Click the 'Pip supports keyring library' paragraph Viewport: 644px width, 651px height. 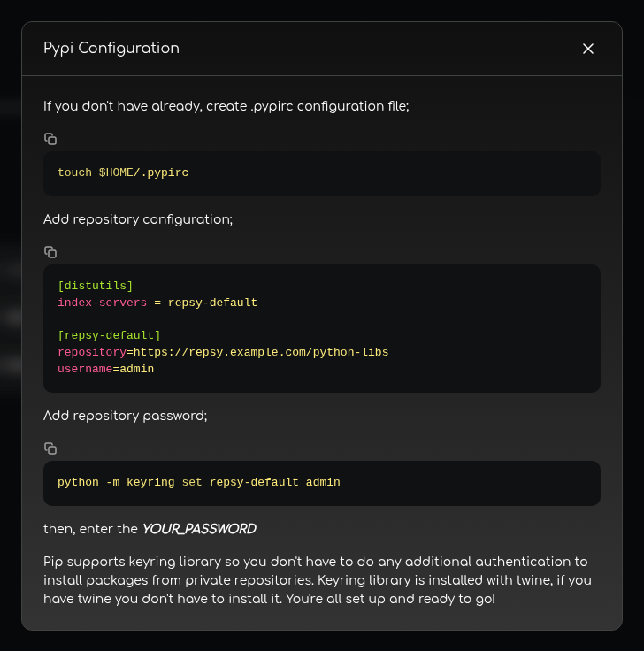318,580
